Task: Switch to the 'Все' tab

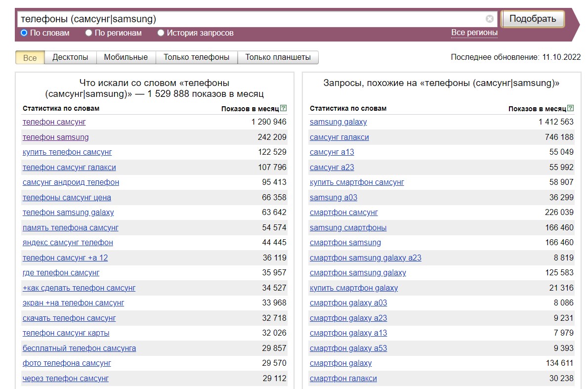Action: (30, 57)
